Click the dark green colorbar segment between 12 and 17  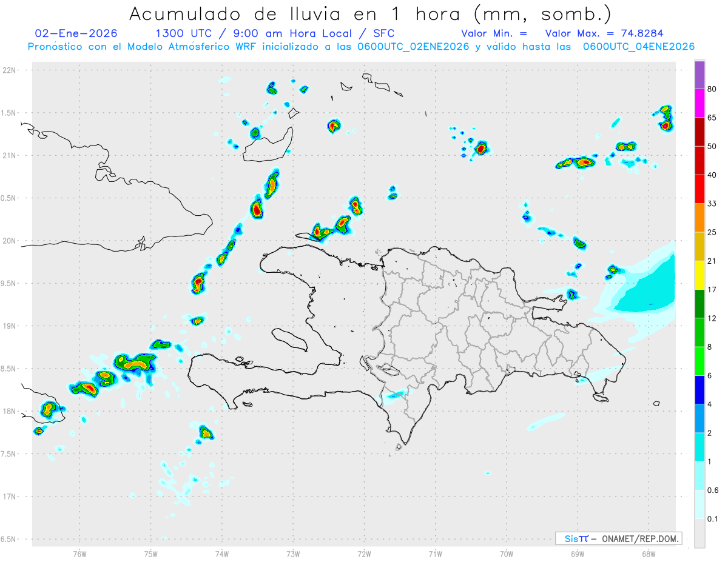[x=699, y=303]
